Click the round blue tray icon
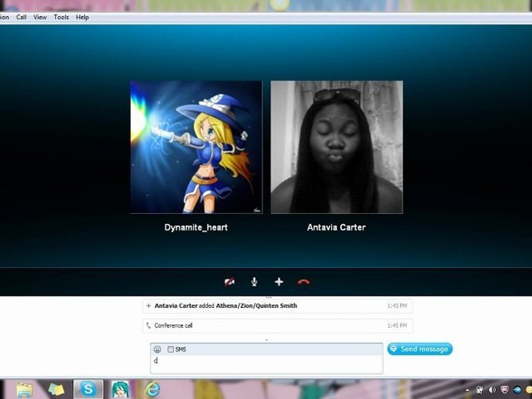Viewport: 532px width, 399px height. (x=517, y=390)
